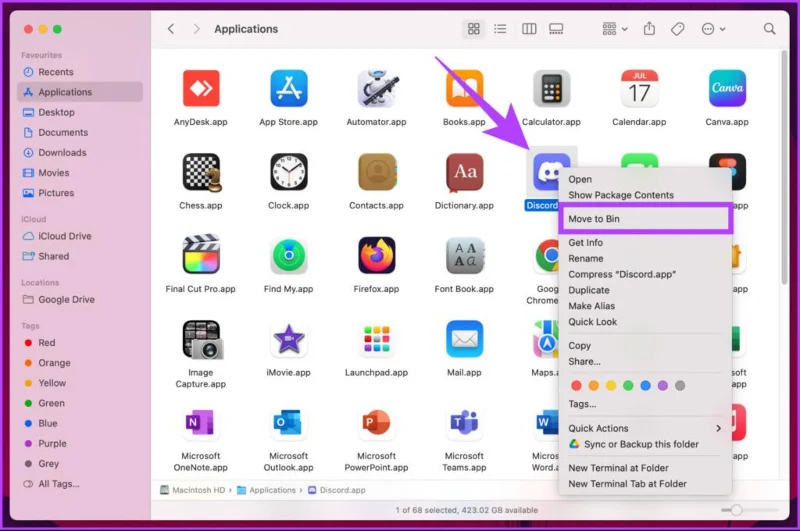Choose Rename in context menu

tap(645, 259)
